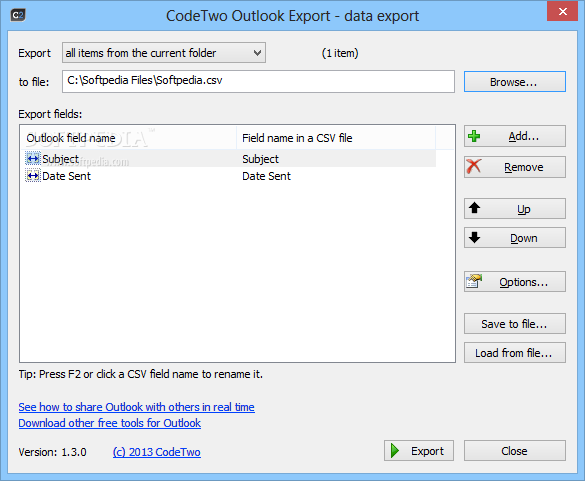The image size is (585, 481).
Task: Open the 'See how to share Outlook' link
Action: (137, 407)
